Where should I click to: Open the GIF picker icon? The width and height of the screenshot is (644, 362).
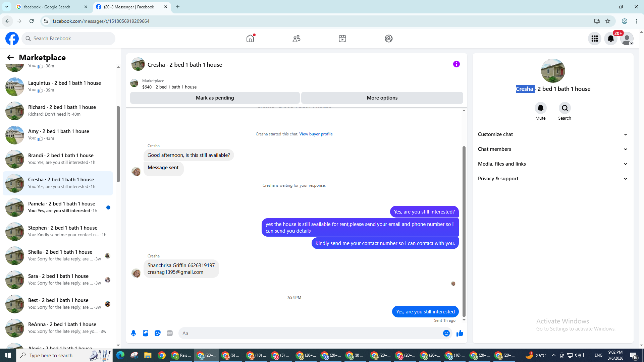(170, 333)
